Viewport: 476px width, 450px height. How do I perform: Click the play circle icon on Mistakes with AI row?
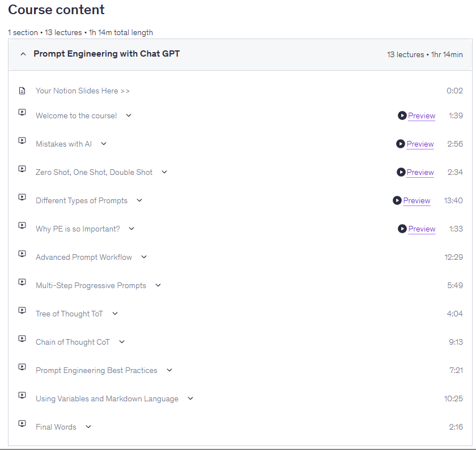click(x=401, y=144)
